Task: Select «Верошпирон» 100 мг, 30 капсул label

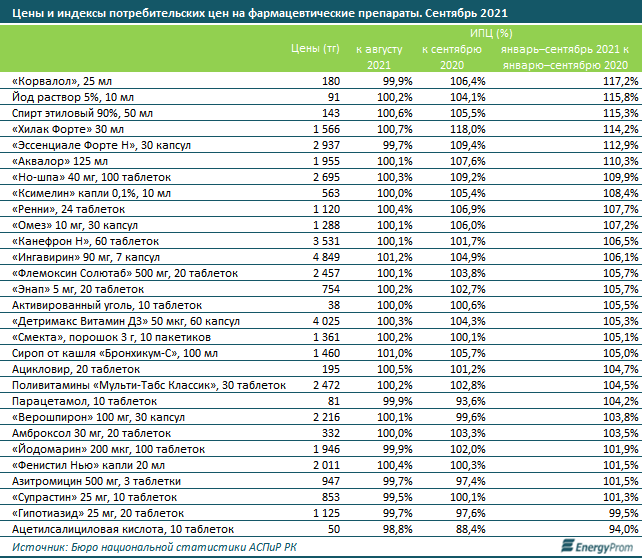Action: coord(98,417)
